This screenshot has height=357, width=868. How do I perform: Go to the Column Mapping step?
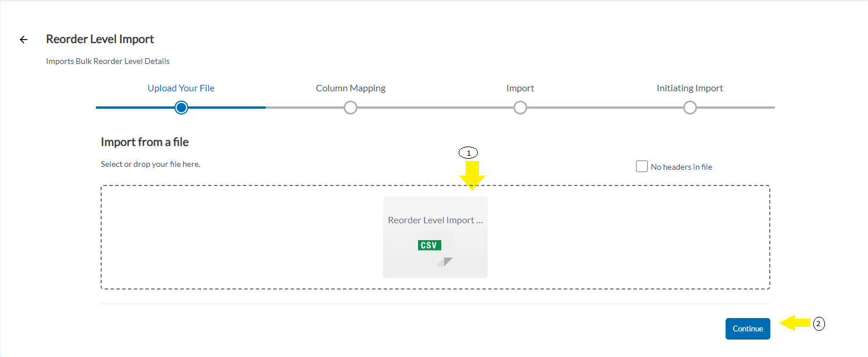(351, 88)
